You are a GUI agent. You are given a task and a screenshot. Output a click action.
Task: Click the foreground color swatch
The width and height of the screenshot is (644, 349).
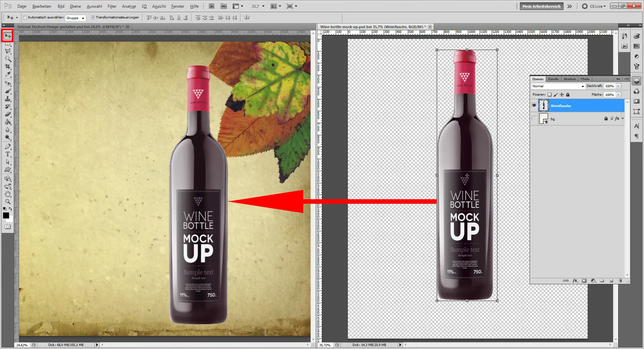coord(6,216)
